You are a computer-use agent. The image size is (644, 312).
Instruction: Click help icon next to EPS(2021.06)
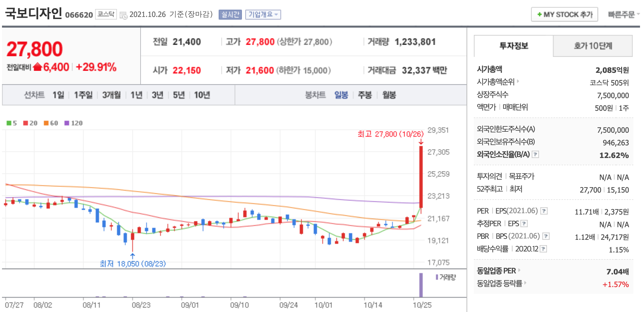pyautogui.click(x=544, y=211)
